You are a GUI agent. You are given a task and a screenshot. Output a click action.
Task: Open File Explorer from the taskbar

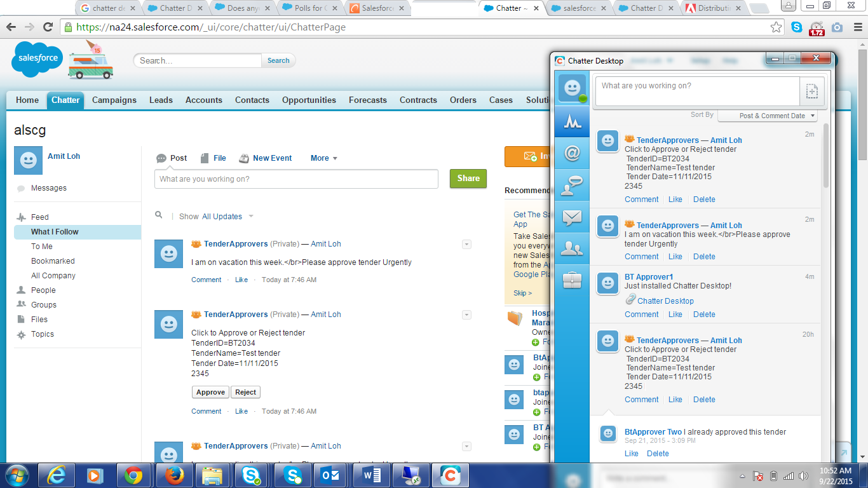pos(212,475)
